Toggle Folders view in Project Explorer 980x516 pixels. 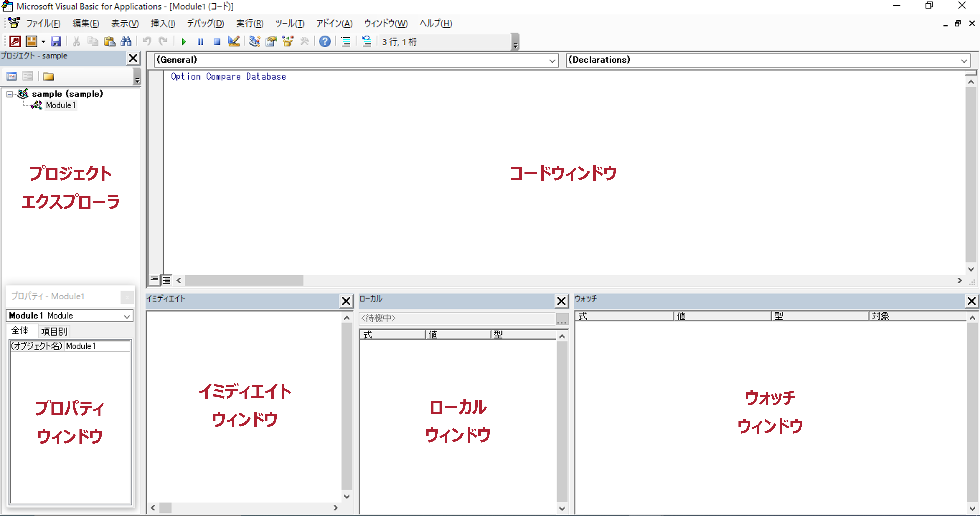[x=48, y=76]
